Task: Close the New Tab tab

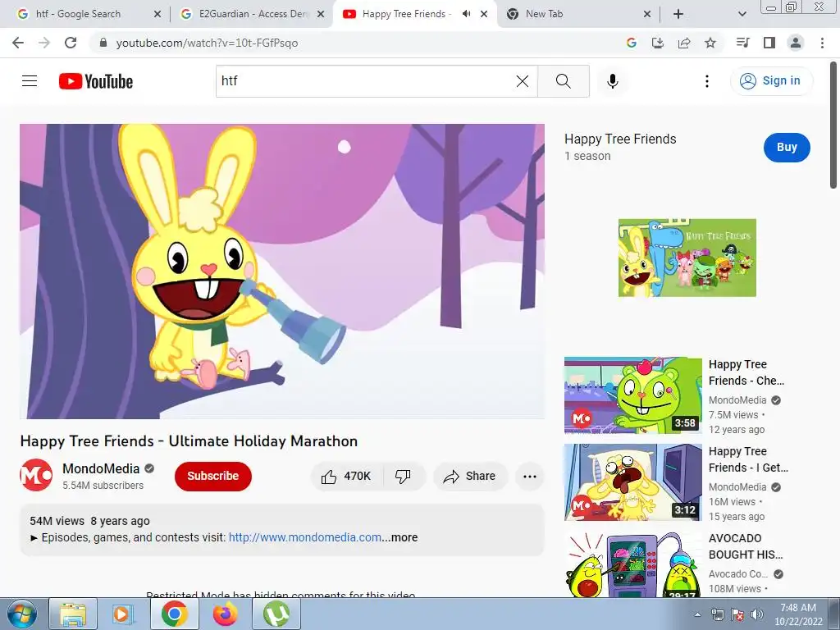Action: pos(647,14)
